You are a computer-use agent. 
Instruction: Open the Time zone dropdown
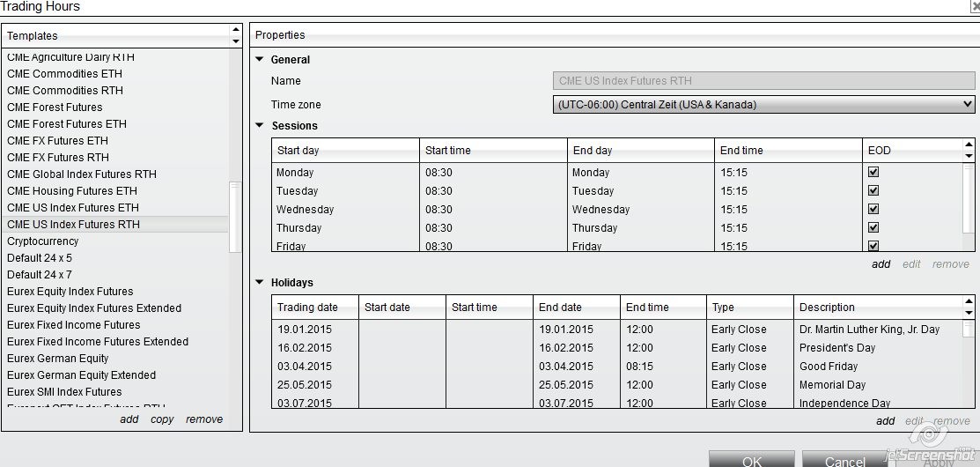763,104
